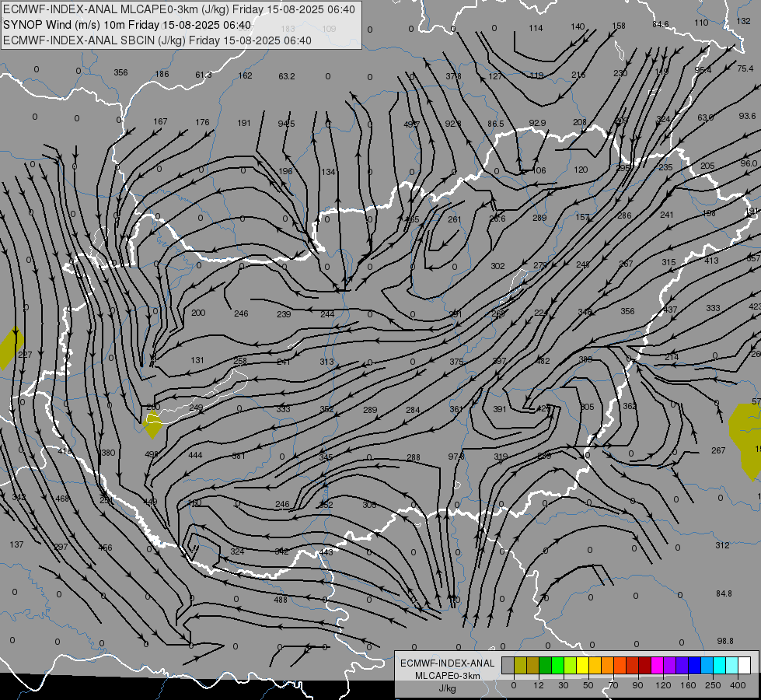Click the SYNOP Wind 10m title line
This screenshot has width=761, height=700.
pos(127,25)
